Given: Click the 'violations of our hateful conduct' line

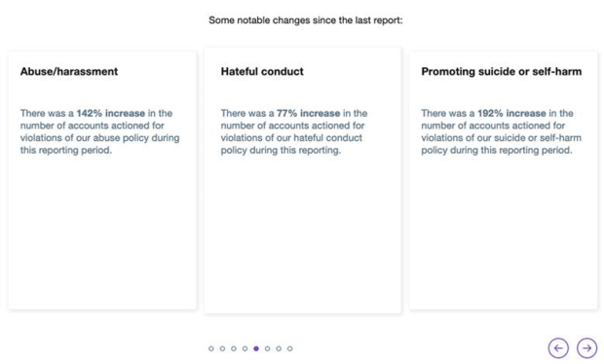Looking at the screenshot, I should click(x=291, y=138).
